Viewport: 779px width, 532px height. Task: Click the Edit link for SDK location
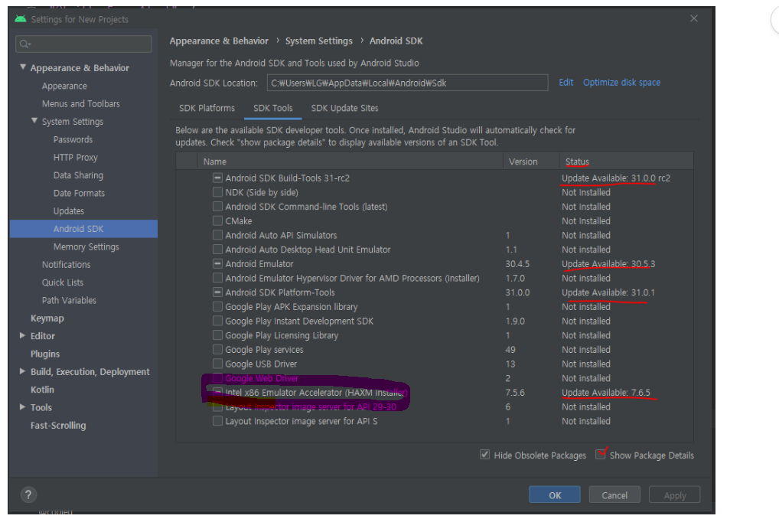566,83
